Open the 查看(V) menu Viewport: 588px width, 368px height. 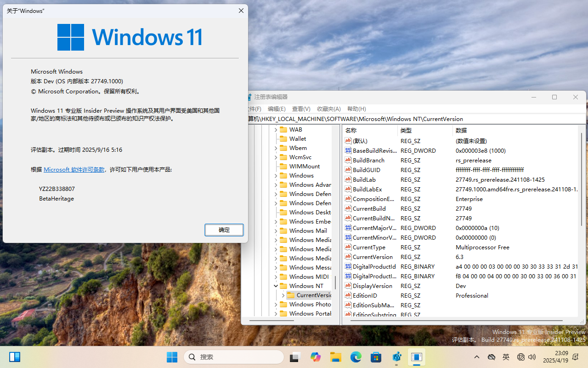pyautogui.click(x=301, y=109)
